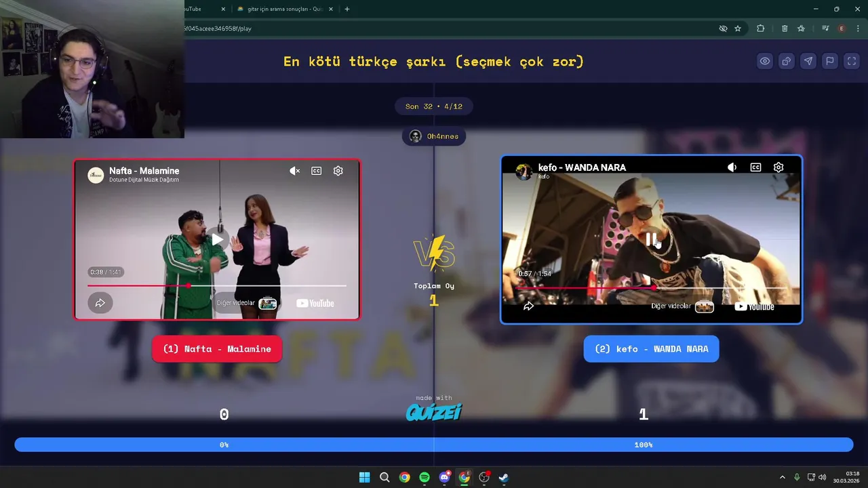
Task: Toggle captions on the Nafta video
Action: click(317, 171)
